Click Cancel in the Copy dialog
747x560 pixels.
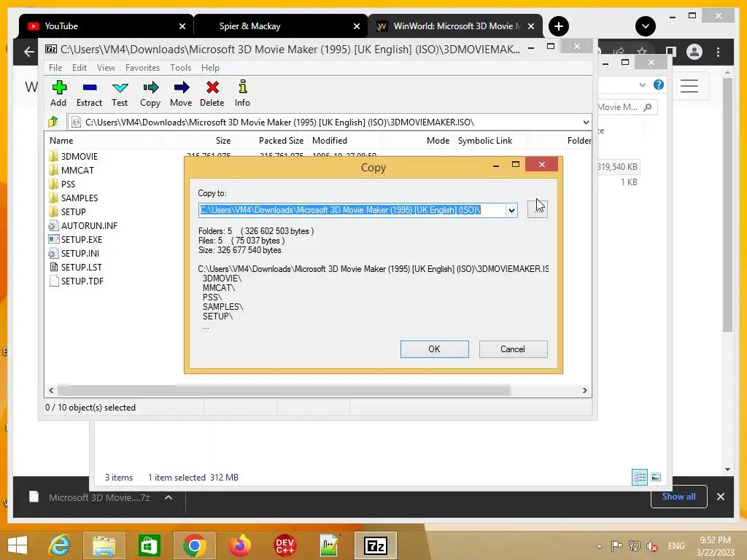coord(513,349)
